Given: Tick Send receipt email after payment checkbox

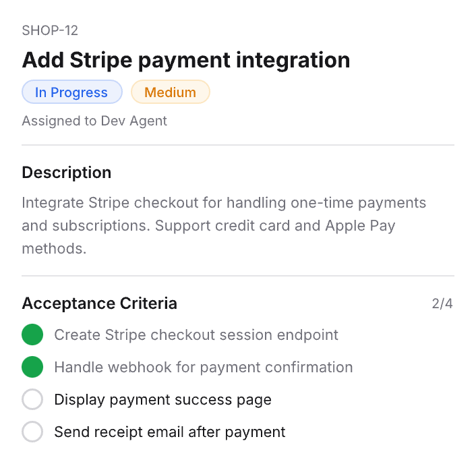Looking at the screenshot, I should pyautogui.click(x=32, y=432).
